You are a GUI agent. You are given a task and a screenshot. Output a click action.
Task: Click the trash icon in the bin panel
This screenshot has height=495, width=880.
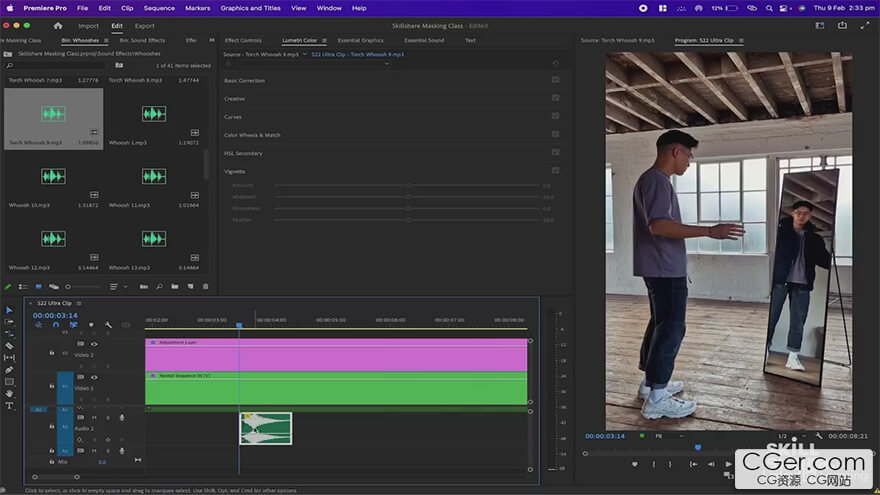[206, 287]
